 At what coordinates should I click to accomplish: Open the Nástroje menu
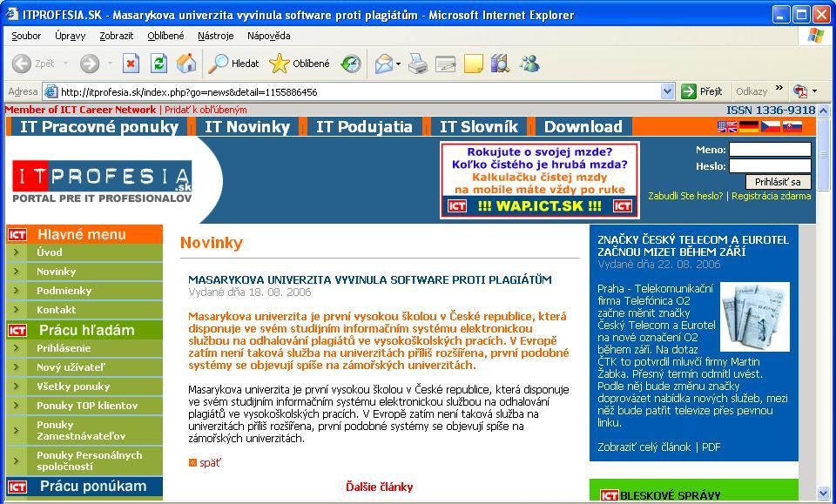click(x=215, y=36)
